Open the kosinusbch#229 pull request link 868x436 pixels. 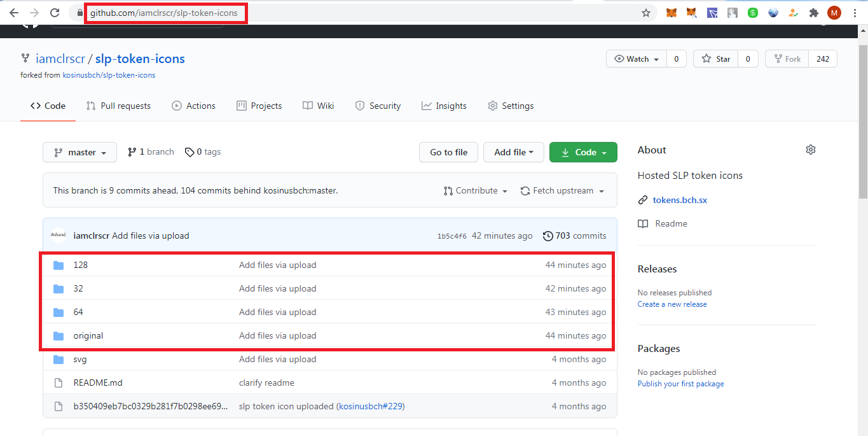371,406
